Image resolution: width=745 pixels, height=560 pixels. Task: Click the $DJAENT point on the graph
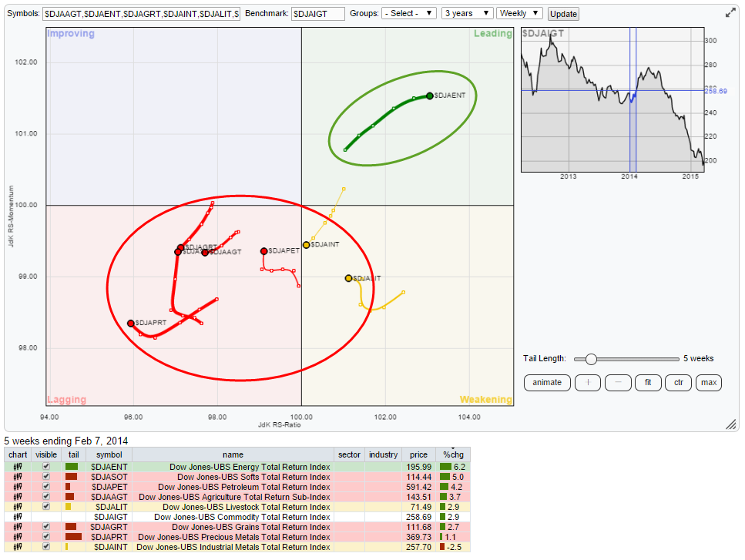pos(430,96)
